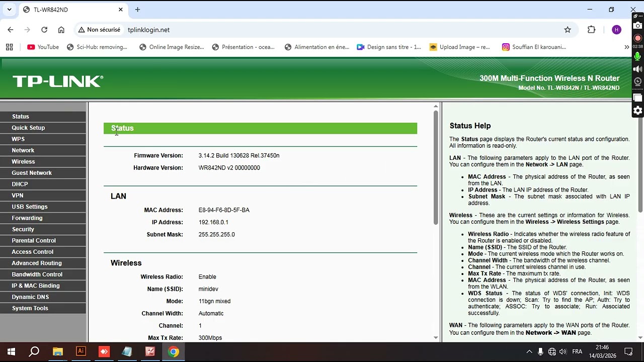The width and height of the screenshot is (644, 362).
Task: Go back with browser back arrow
Action: click(x=11, y=30)
